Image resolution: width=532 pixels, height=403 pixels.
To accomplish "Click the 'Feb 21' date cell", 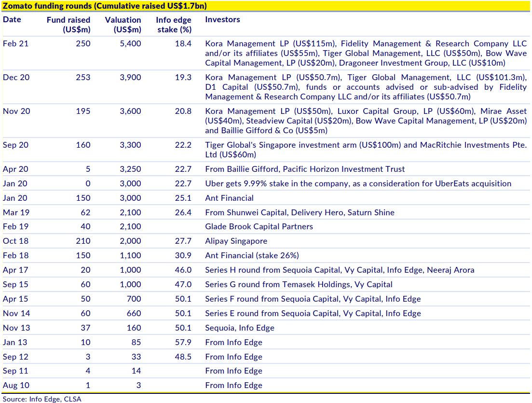I will coord(15,44).
